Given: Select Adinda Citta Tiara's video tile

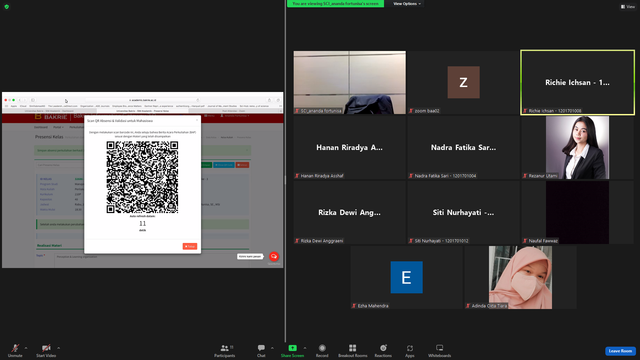Looking at the screenshot, I should click(x=520, y=278).
